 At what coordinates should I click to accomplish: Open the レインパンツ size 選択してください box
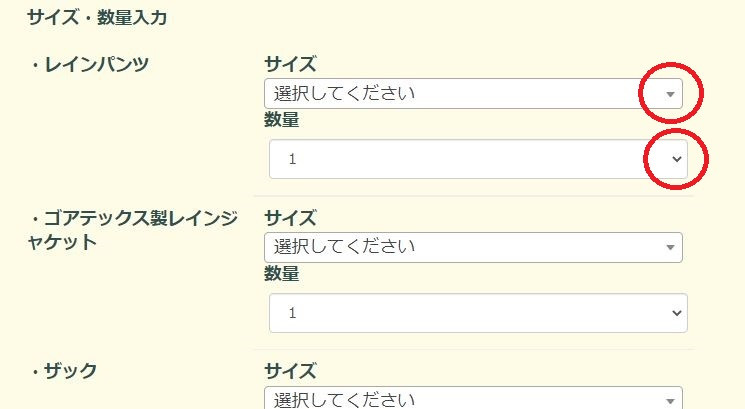point(450,95)
